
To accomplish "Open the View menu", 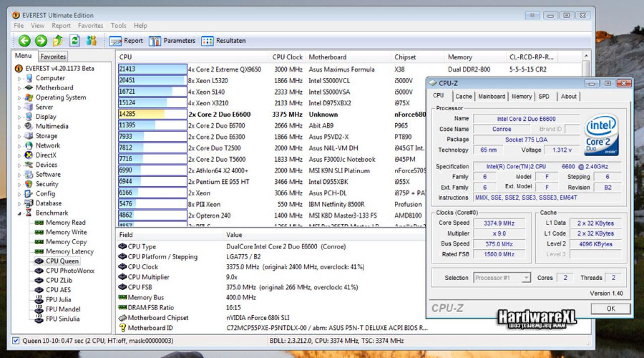I will pyautogui.click(x=38, y=26).
